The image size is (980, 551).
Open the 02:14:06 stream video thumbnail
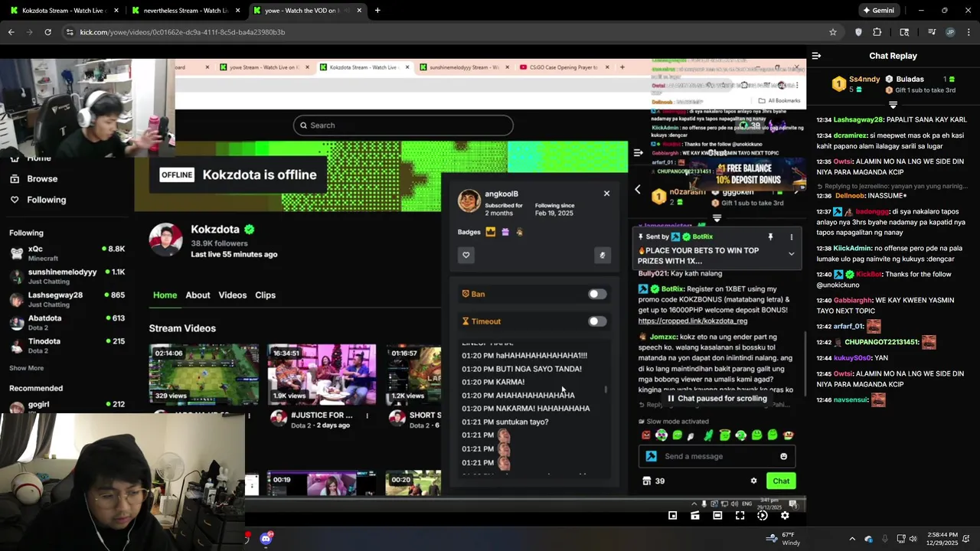pos(204,374)
